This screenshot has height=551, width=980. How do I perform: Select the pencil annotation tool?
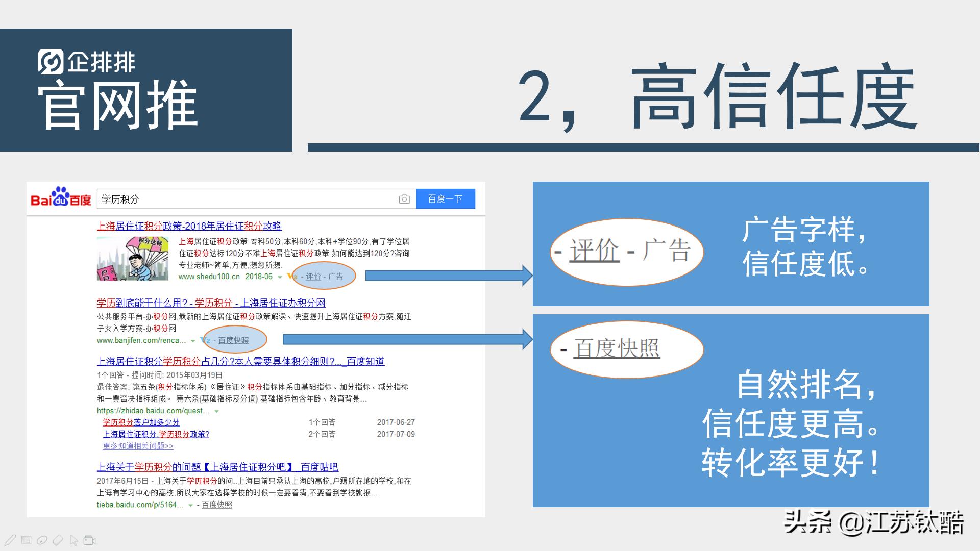point(10,540)
